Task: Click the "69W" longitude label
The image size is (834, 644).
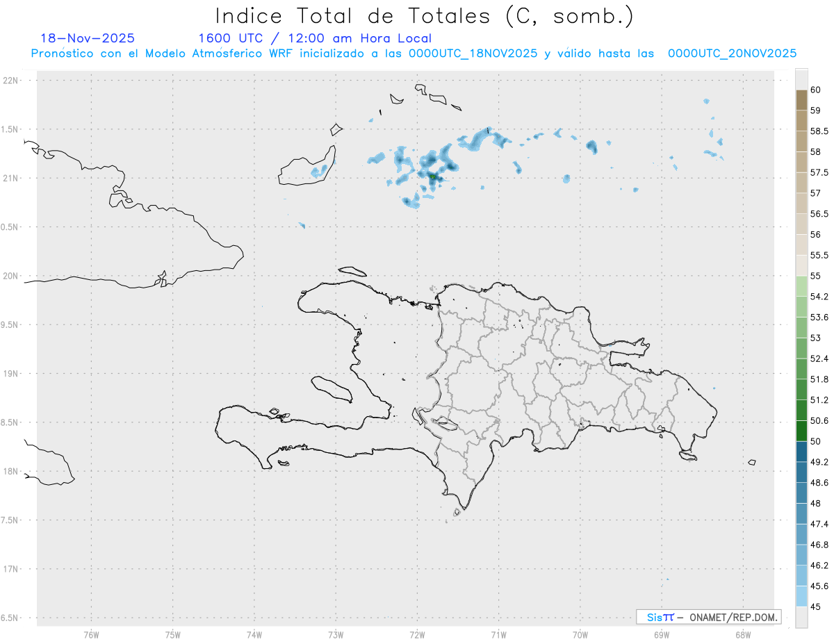Action: (x=662, y=634)
